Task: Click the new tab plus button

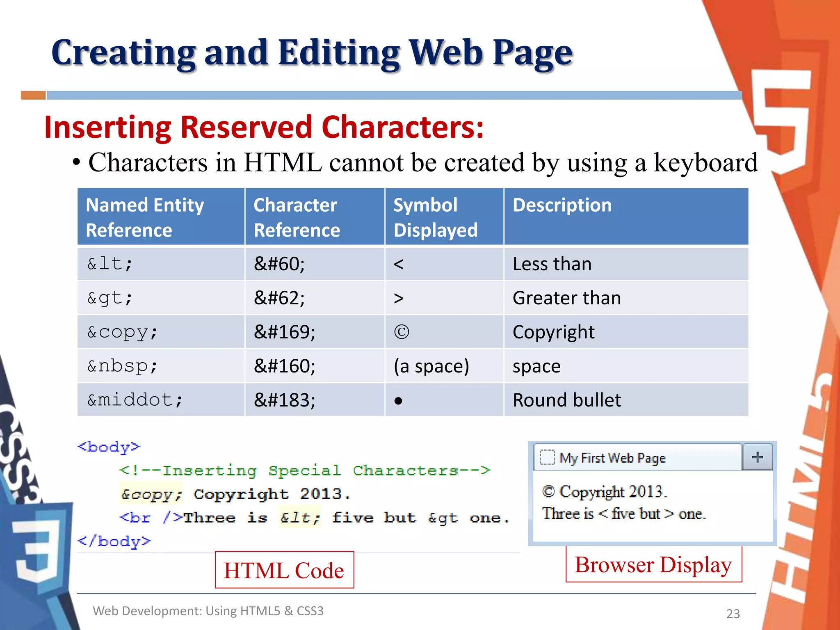Action: point(757,457)
